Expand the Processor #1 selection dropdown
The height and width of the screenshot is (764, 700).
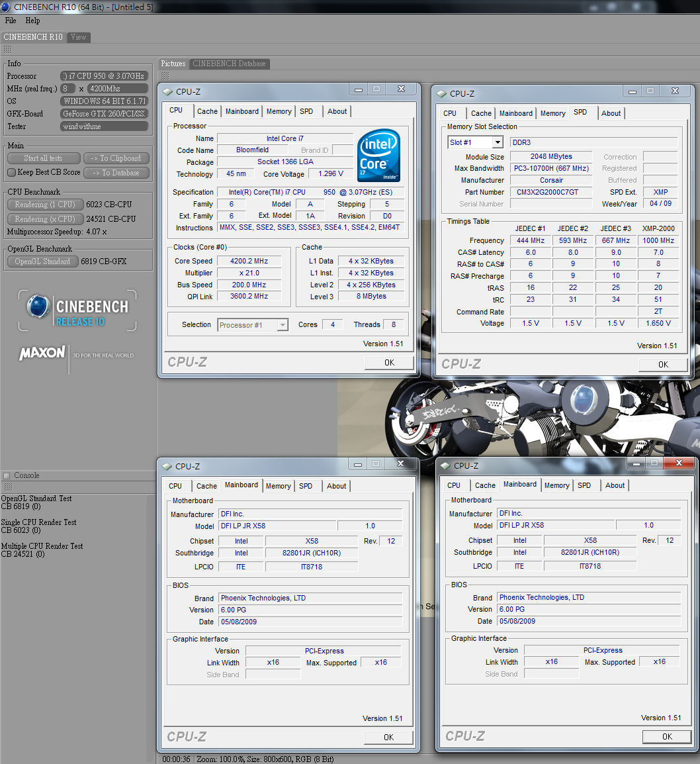(283, 325)
